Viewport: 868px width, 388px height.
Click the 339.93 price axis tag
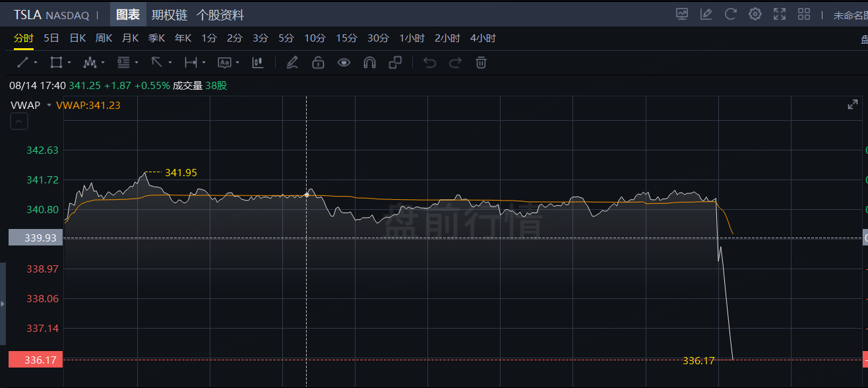pos(36,238)
